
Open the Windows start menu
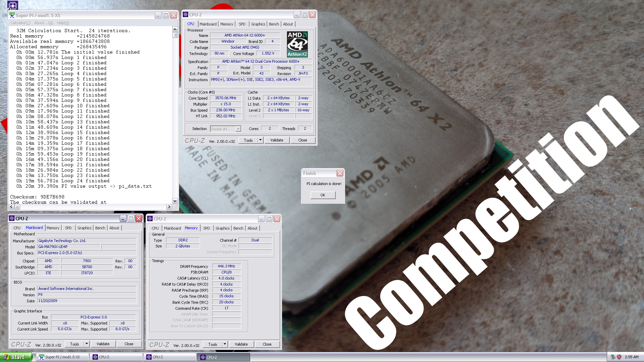(16, 357)
